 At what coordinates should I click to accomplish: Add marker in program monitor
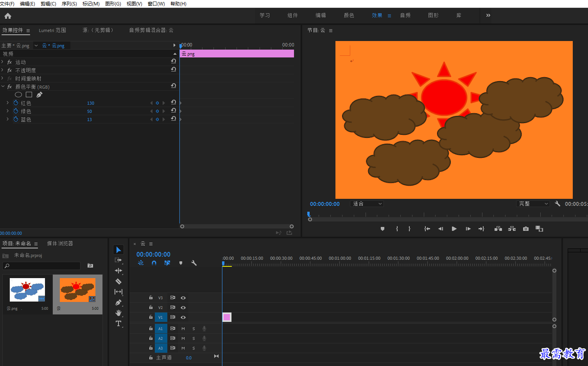(x=382, y=229)
